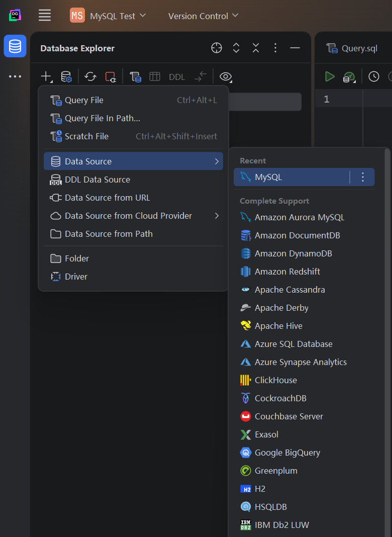392x537 pixels.
Task: Choose H2 data source
Action: tap(304, 489)
